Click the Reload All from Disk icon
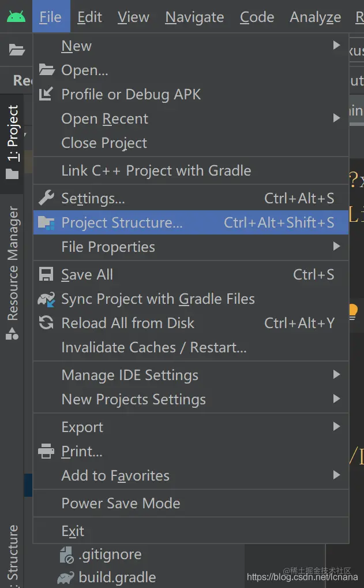Screen dimensions: 364x588 [x=46, y=323]
